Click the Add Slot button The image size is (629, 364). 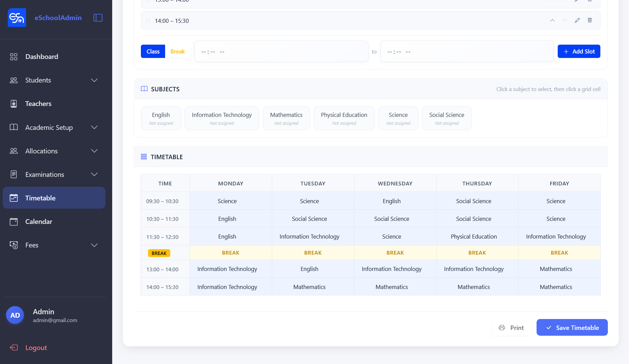[x=579, y=51]
